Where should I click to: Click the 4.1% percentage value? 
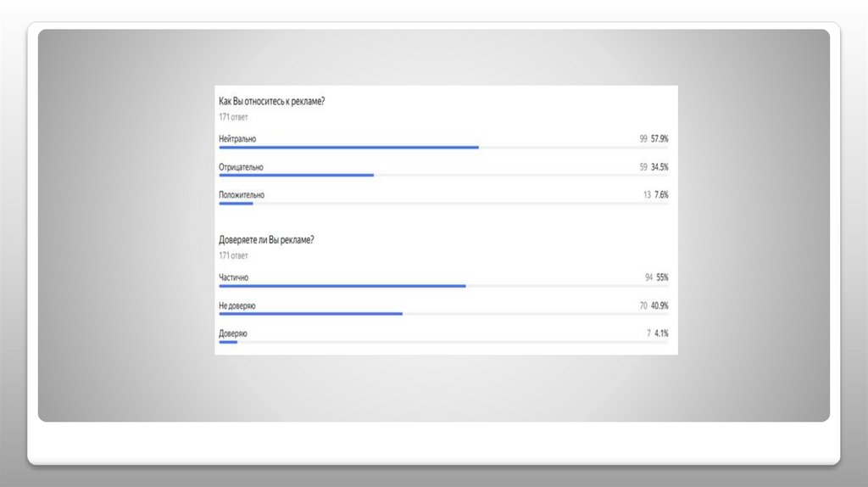click(662, 333)
